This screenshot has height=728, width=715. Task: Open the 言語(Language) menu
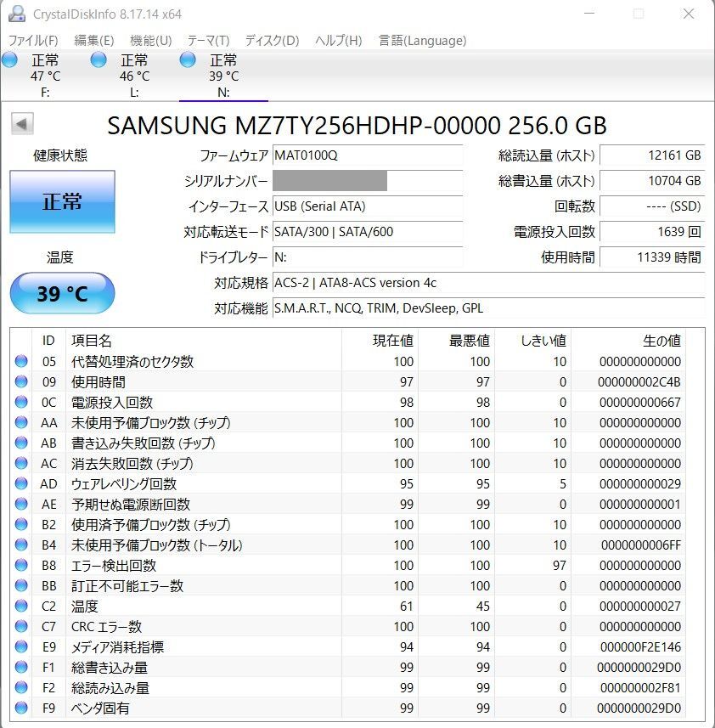click(422, 41)
